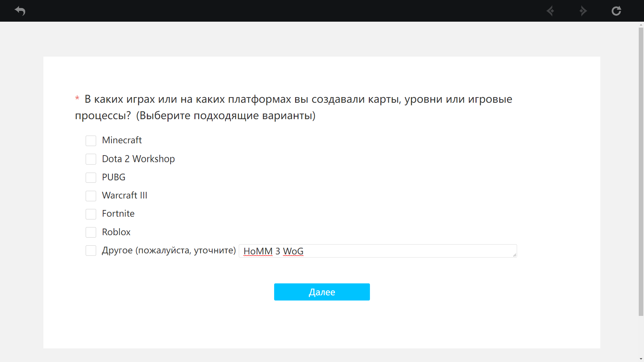Click the resize grip of the text field
Viewport: 644px width, 362px height.
coord(515,255)
